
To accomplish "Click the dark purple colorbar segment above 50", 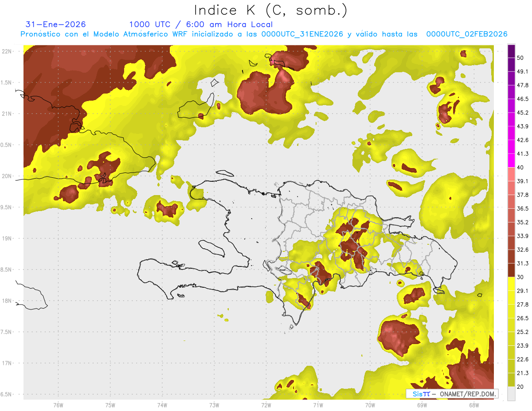I will [511, 51].
